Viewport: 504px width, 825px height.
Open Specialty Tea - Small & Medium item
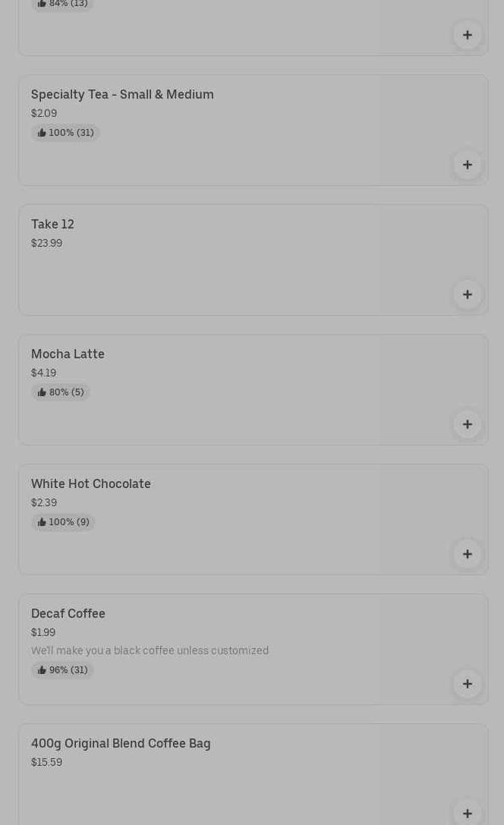pyautogui.click(x=122, y=95)
